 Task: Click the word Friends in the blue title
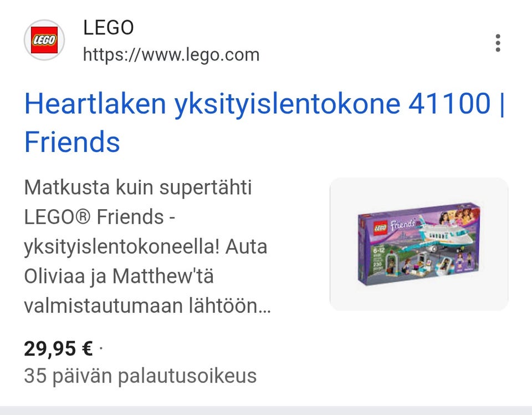72,142
